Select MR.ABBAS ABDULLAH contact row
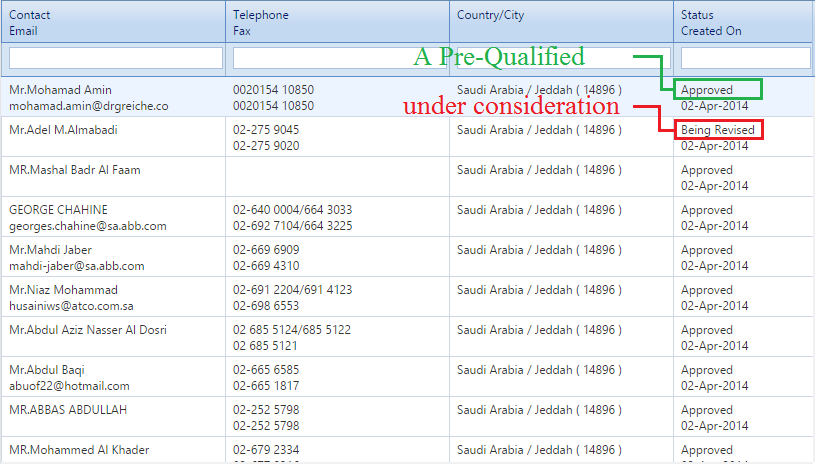815x464 pixels. (x=68, y=410)
